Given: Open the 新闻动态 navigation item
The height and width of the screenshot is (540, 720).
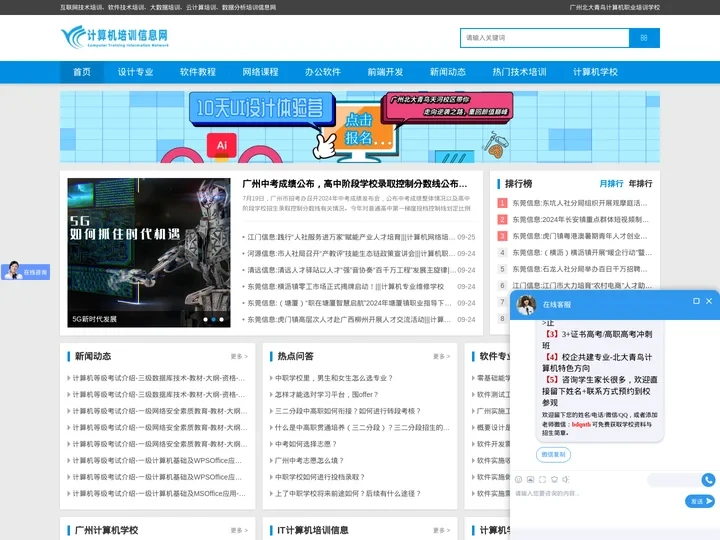Looking at the screenshot, I should click(447, 72).
